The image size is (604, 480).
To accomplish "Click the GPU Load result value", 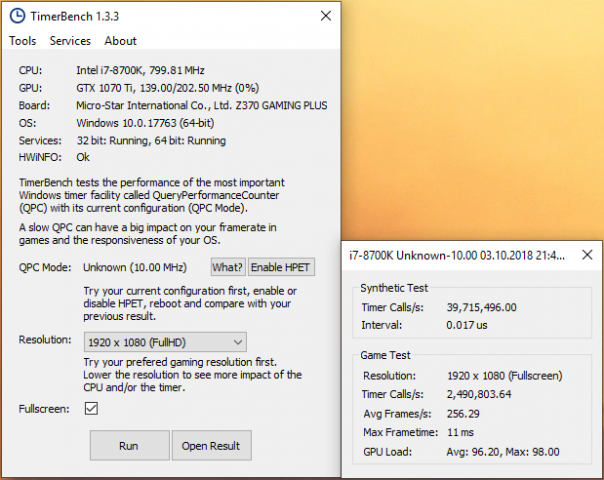I will [x=502, y=451].
